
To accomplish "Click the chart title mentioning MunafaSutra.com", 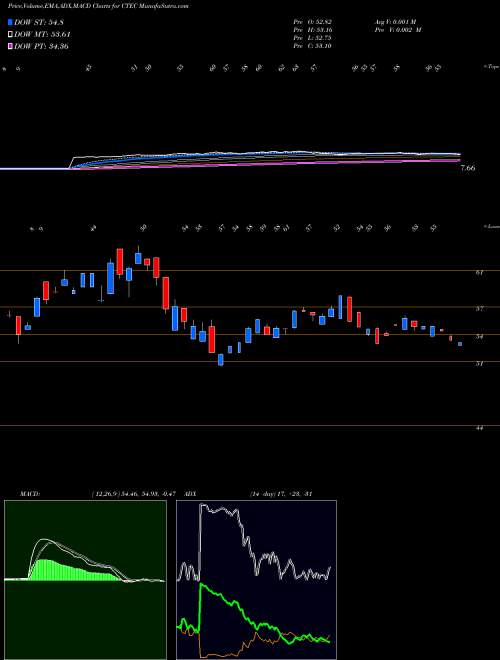I will (98, 6).
